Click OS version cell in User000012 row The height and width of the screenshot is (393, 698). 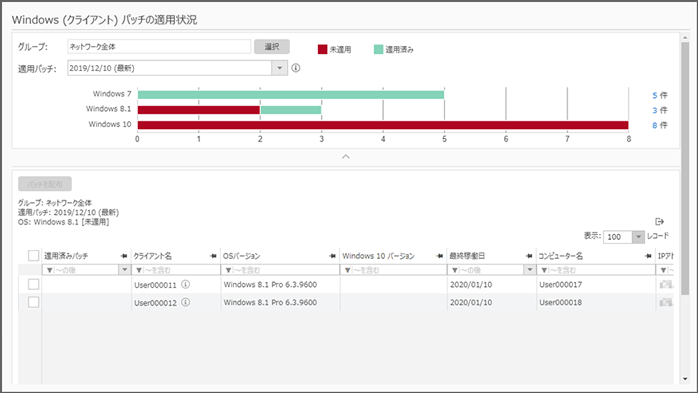[x=280, y=302]
